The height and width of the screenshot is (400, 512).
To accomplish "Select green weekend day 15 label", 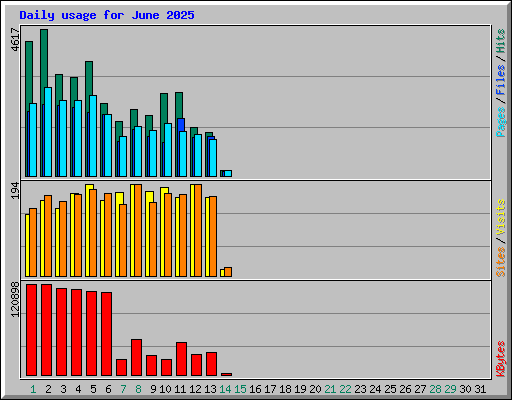I will click(240, 389).
